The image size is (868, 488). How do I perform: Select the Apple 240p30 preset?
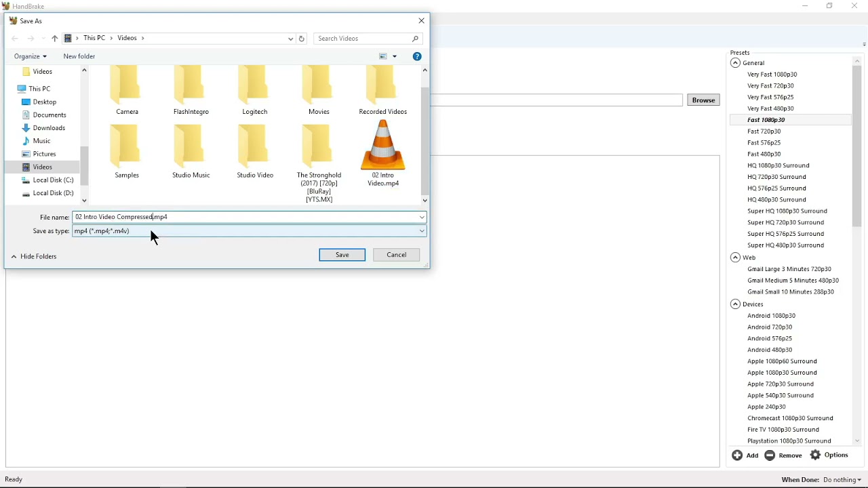(x=766, y=407)
